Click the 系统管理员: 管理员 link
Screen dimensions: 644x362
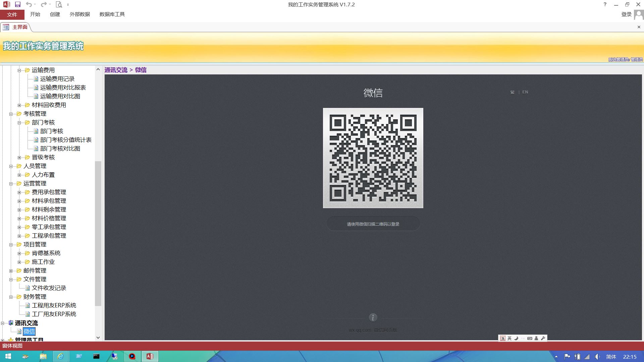coord(626,59)
